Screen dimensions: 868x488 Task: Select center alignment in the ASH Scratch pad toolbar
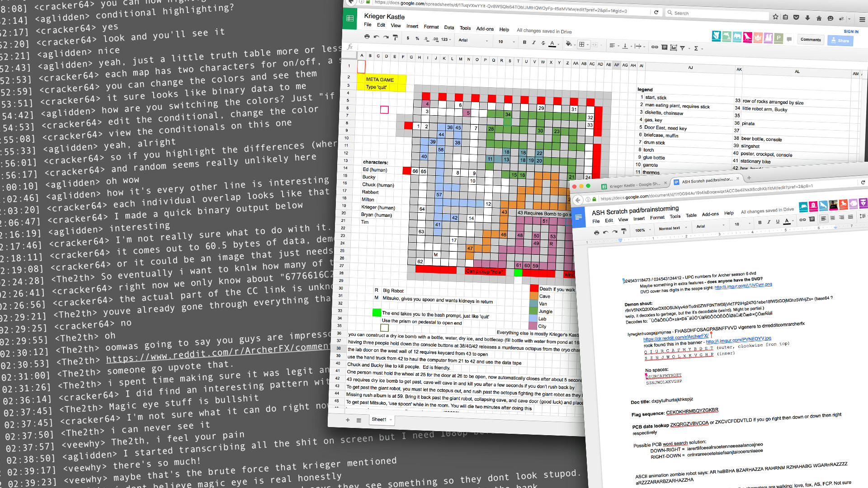(832, 218)
